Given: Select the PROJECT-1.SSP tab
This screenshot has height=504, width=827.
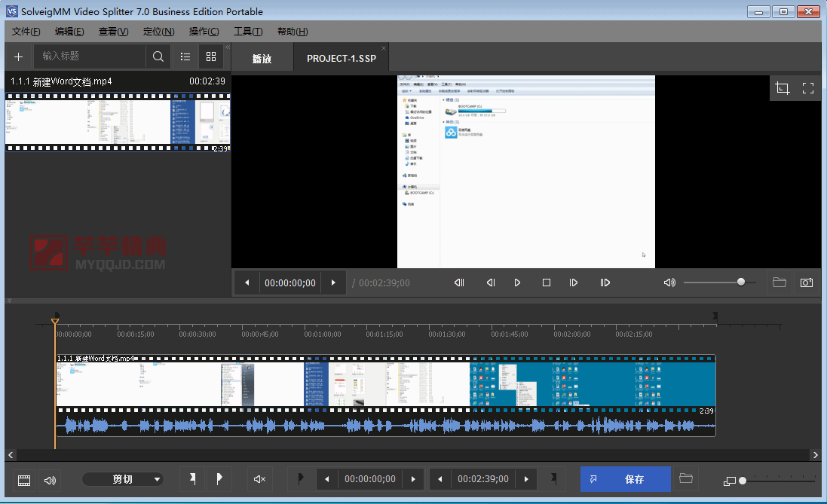Looking at the screenshot, I should [x=342, y=59].
